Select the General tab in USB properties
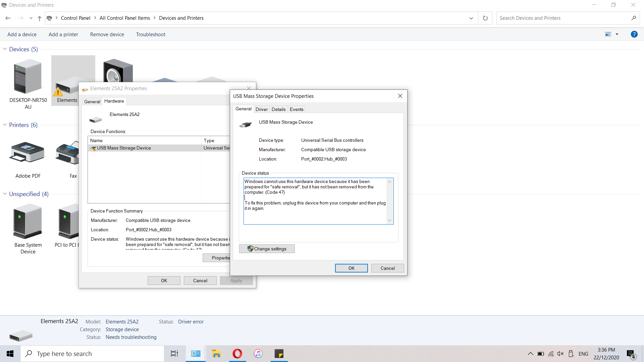This screenshot has width=644, height=362. (x=243, y=109)
